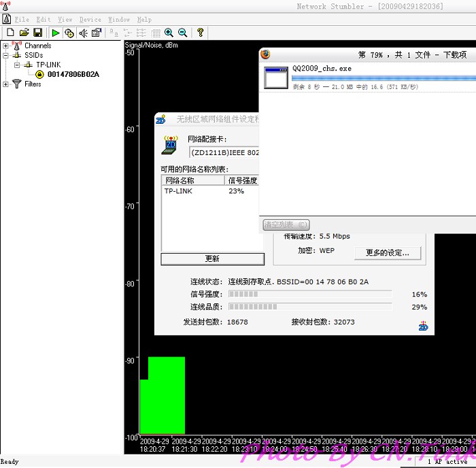Click the Ready status bar text
The width and height of the screenshot is (476, 468).
[x=10, y=461]
